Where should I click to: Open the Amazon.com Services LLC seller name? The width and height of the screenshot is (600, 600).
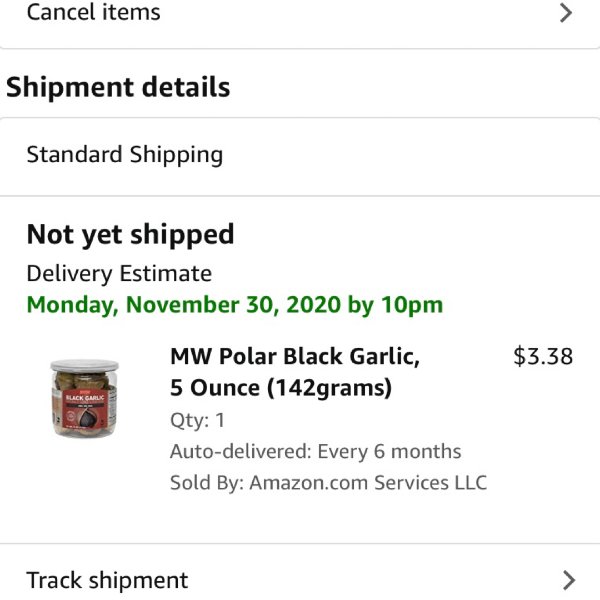click(368, 483)
